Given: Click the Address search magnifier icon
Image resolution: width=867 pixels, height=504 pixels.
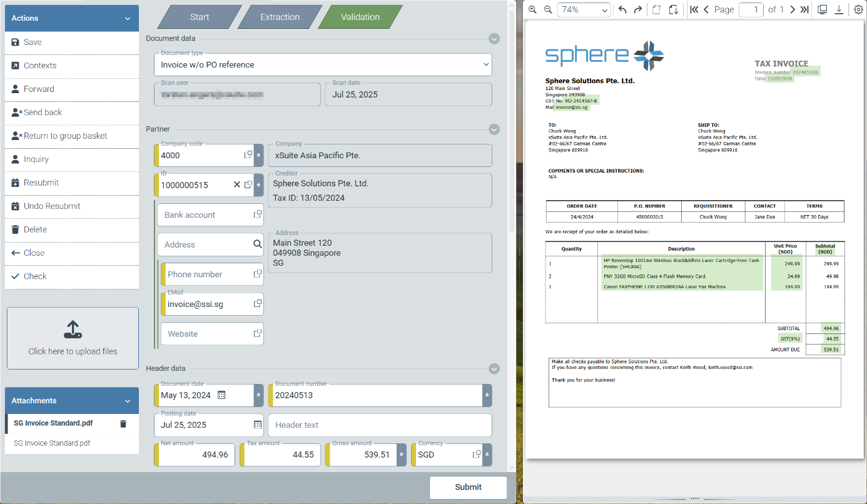Looking at the screenshot, I should [x=257, y=244].
